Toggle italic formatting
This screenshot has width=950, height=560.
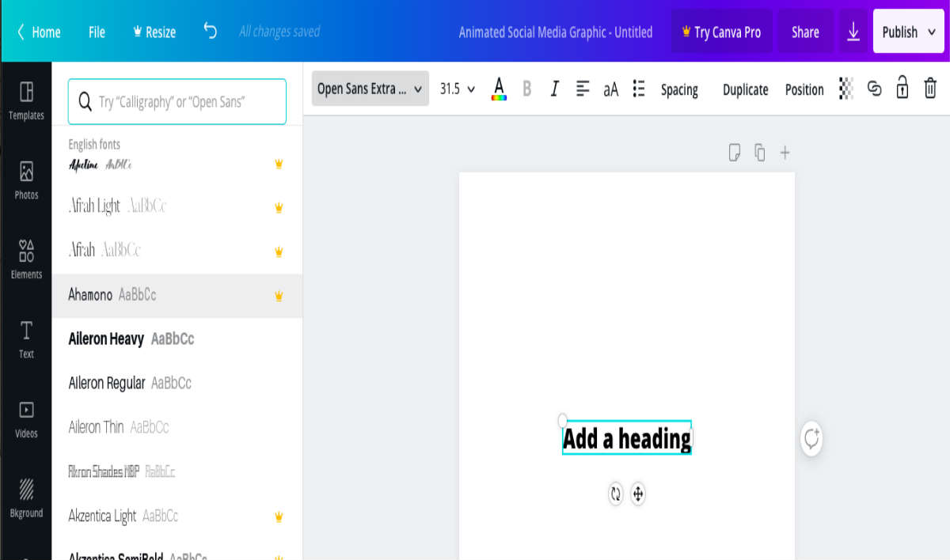click(554, 89)
